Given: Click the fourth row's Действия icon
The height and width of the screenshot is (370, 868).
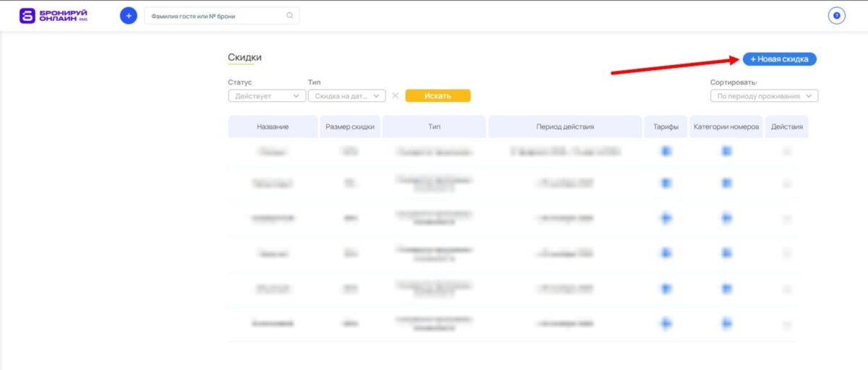Looking at the screenshot, I should [786, 253].
